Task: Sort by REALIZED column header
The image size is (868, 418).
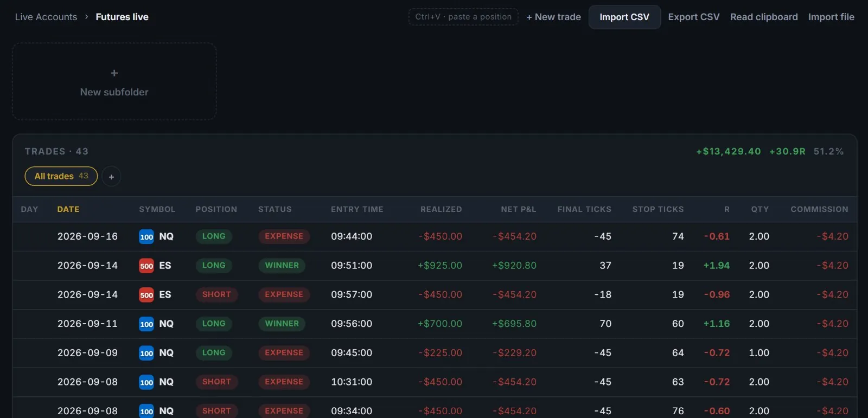Action: 441,209
